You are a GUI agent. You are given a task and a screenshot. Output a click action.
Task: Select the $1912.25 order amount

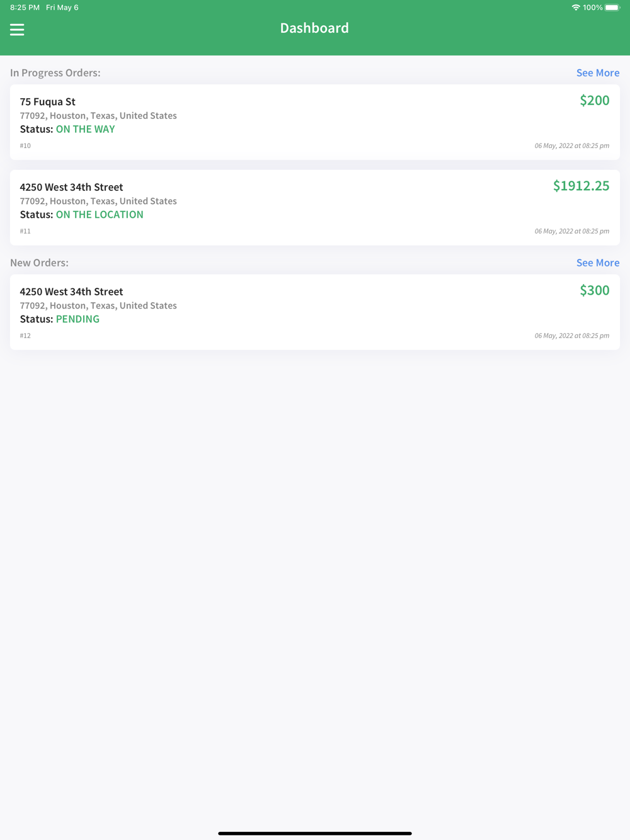[x=581, y=186]
